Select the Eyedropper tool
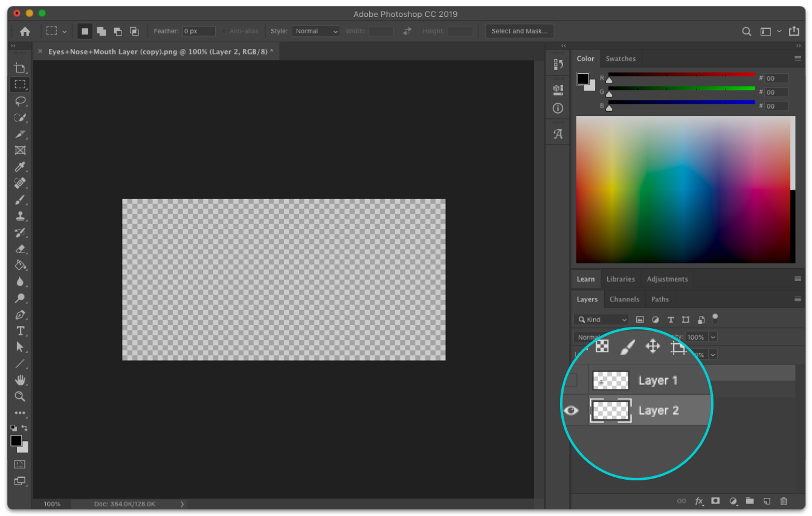Screen dimensions: 812x516 [x=20, y=166]
